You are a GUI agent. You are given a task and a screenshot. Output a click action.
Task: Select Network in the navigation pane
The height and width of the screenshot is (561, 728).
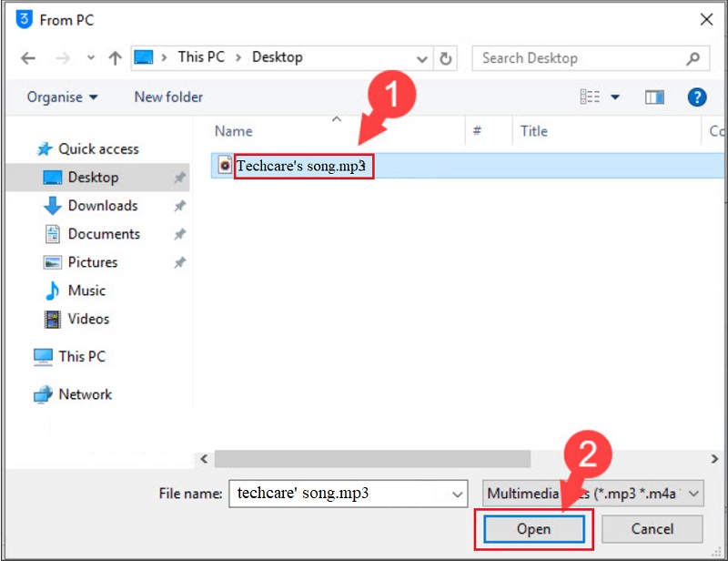tap(85, 394)
